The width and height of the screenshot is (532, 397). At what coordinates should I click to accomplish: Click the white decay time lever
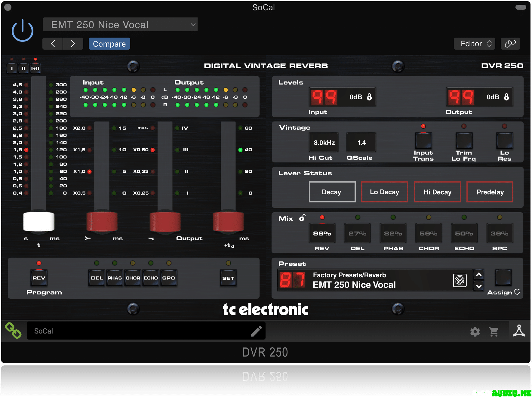(x=39, y=222)
